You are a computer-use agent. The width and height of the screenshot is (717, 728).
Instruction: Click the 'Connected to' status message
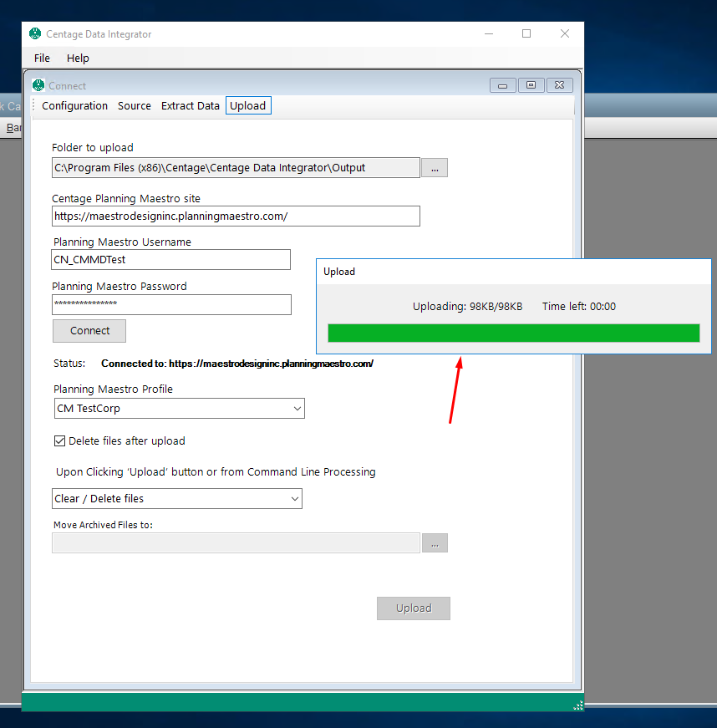237,364
